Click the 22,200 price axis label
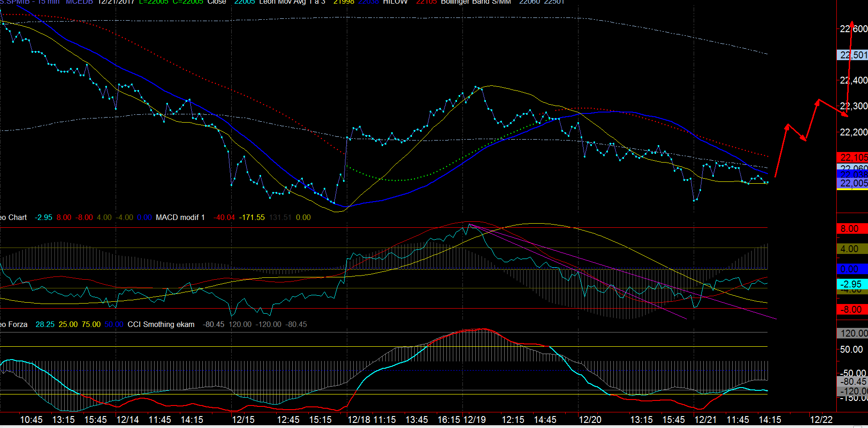The image size is (868, 428). (853, 132)
